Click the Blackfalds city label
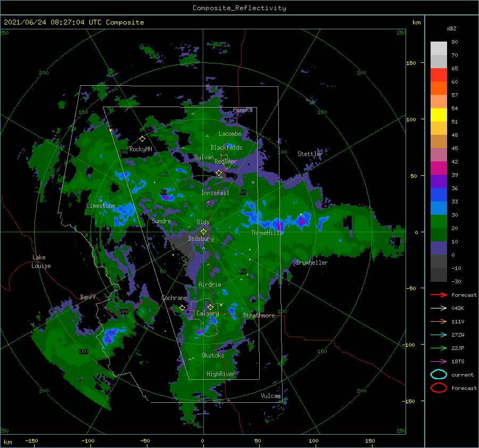The image size is (479, 448). (226, 148)
